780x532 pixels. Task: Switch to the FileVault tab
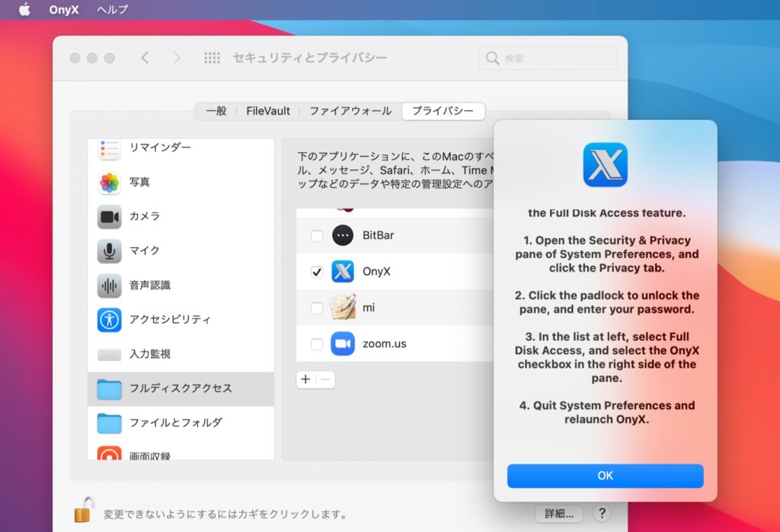[268, 110]
